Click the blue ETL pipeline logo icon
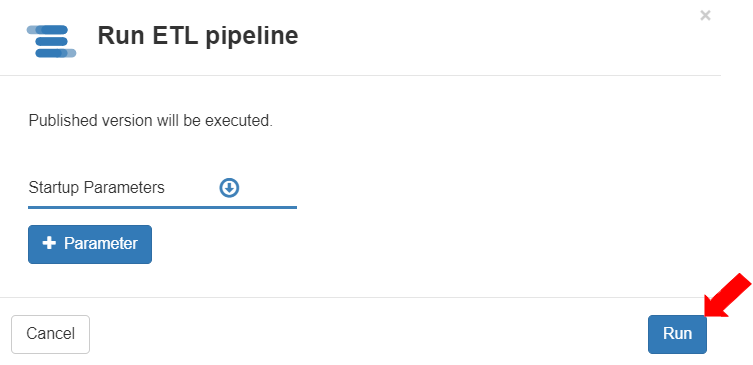 tap(51, 41)
